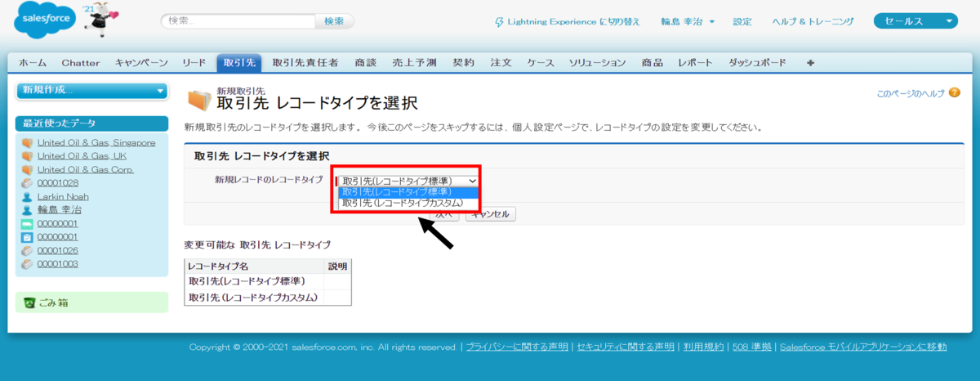The height and width of the screenshot is (381, 980).
Task: Click 取引先(レコードタイプ標準) table cell
Action: [x=255, y=281]
